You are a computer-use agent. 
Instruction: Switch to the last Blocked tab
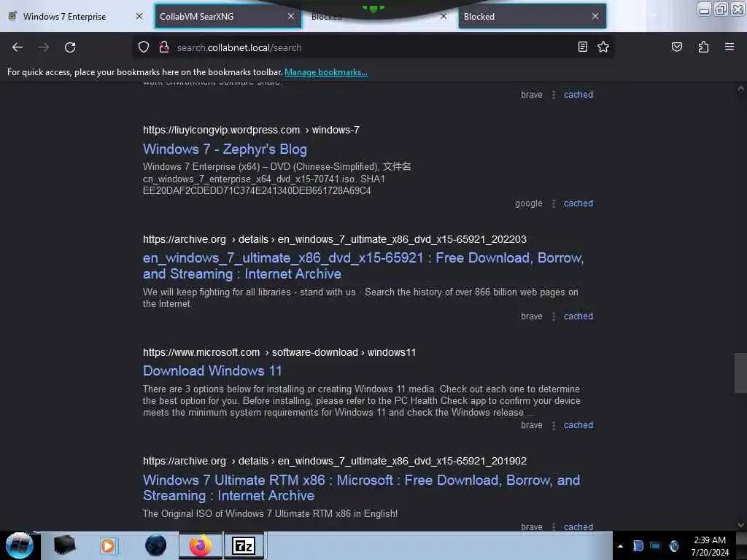coord(532,17)
